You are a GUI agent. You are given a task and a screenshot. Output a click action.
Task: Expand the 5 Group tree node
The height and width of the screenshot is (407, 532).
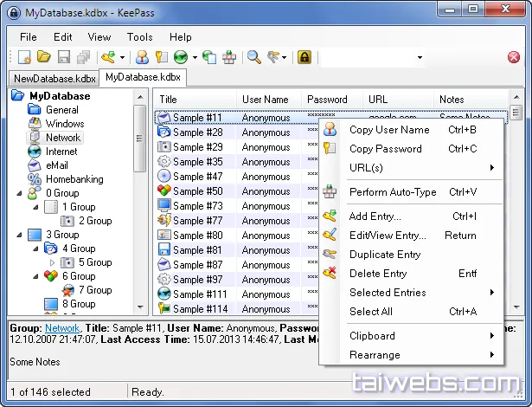tap(52, 262)
